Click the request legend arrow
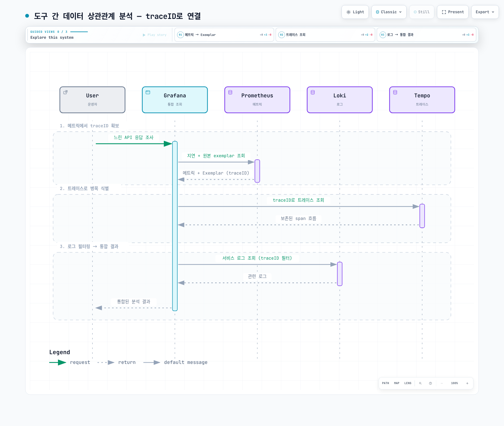Image resolution: width=504 pixels, height=426 pixels. pos(58,362)
